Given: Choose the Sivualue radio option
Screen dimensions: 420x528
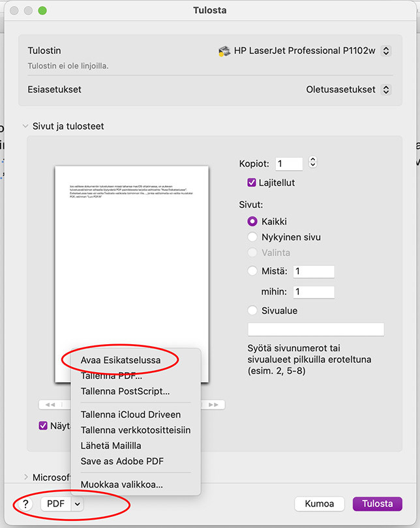Looking at the screenshot, I should point(252,311).
